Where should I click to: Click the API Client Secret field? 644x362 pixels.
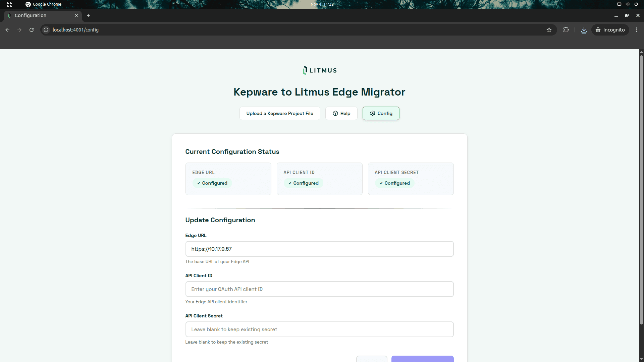[319, 329]
